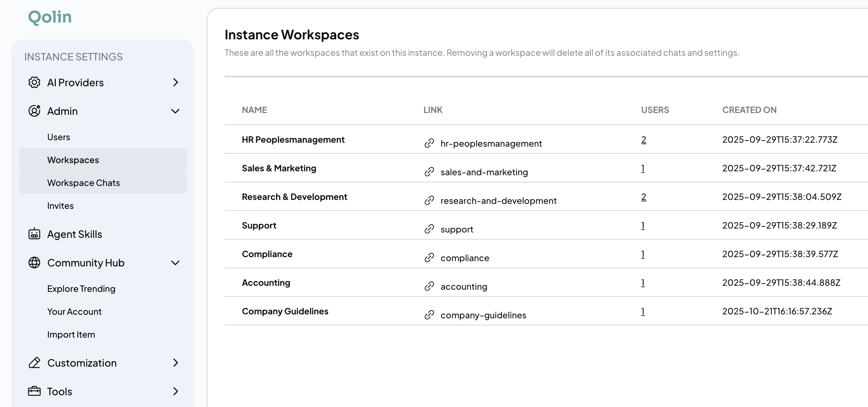This screenshot has height=407, width=868.
Task: Click the link icon beside hr-peoplesmanagement
Action: pos(429,143)
